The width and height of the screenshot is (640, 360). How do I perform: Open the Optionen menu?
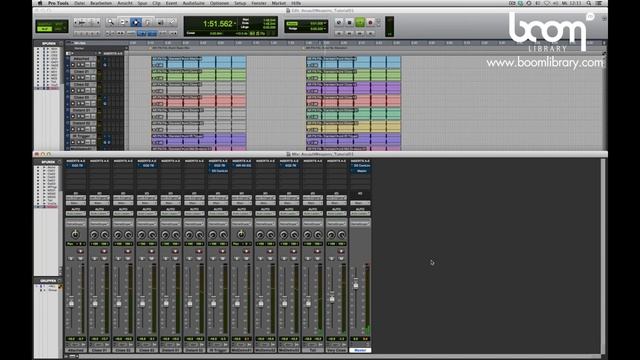click(x=219, y=3)
